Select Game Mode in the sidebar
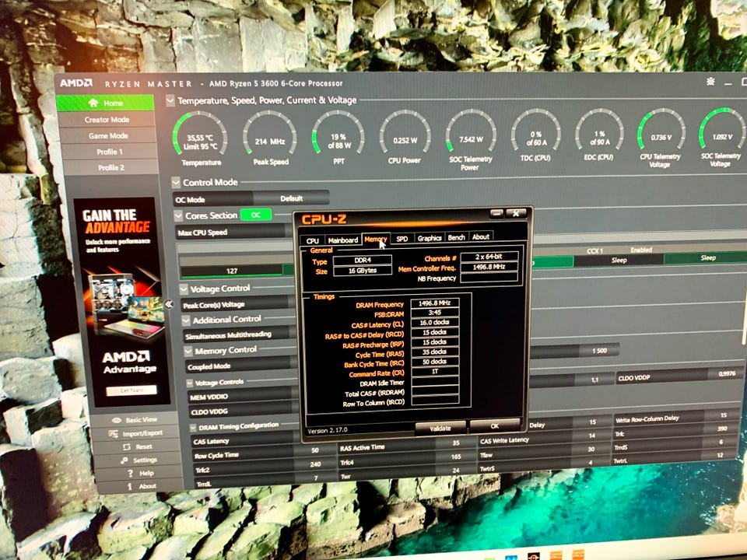747x560 pixels. click(x=107, y=135)
